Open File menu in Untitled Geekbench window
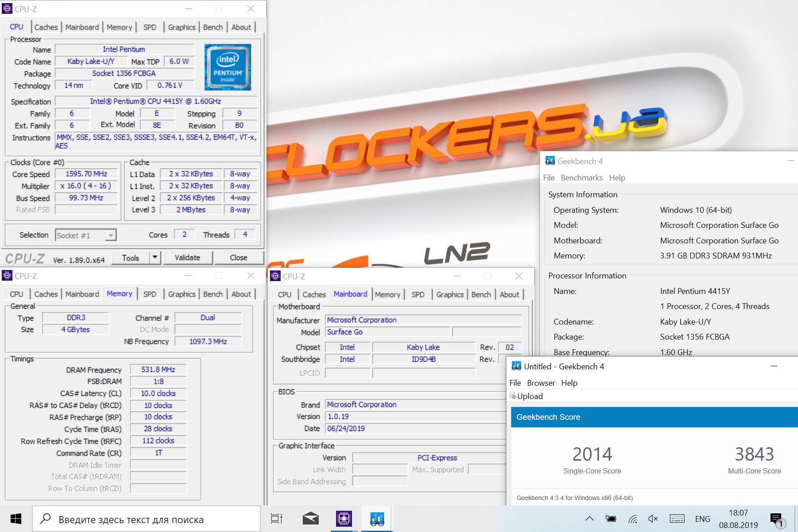This screenshot has height=532, width=798. pos(515,383)
